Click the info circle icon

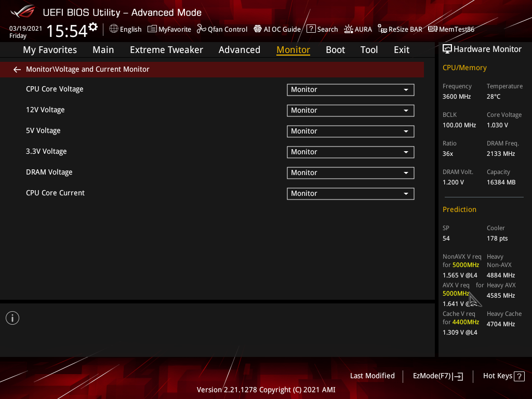[x=12, y=318]
